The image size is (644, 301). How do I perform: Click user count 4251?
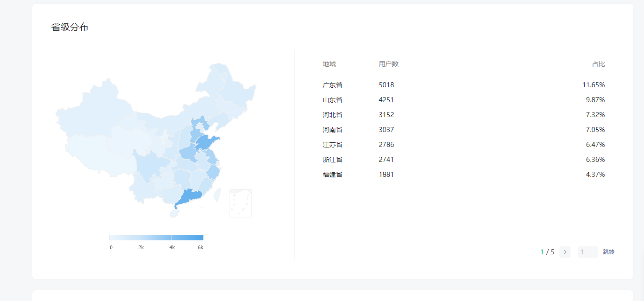[386, 100]
